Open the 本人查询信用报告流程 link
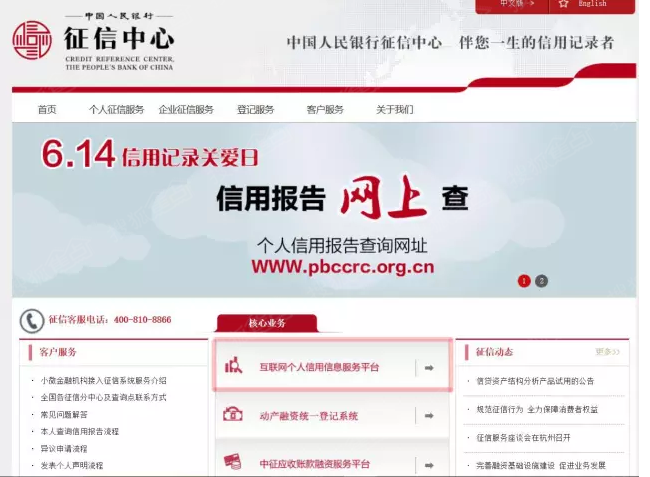 80,431
